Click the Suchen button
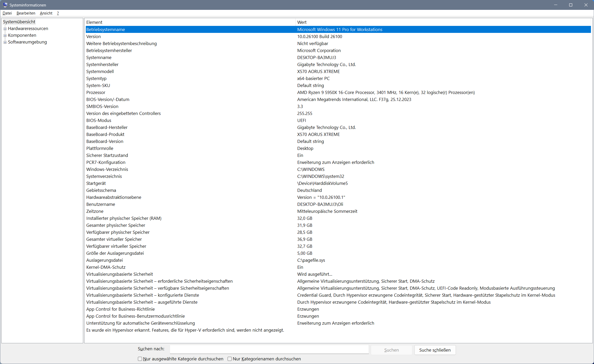Screen dimensions: 594x364 391,350
